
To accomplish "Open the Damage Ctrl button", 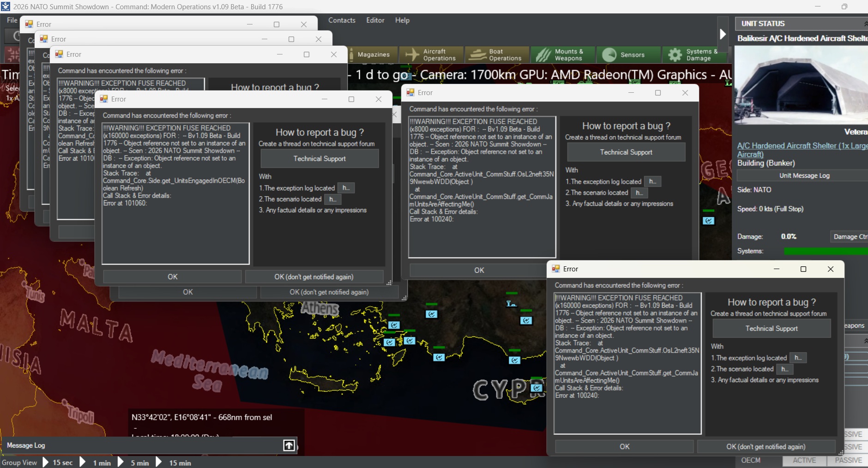I will pyautogui.click(x=849, y=237).
